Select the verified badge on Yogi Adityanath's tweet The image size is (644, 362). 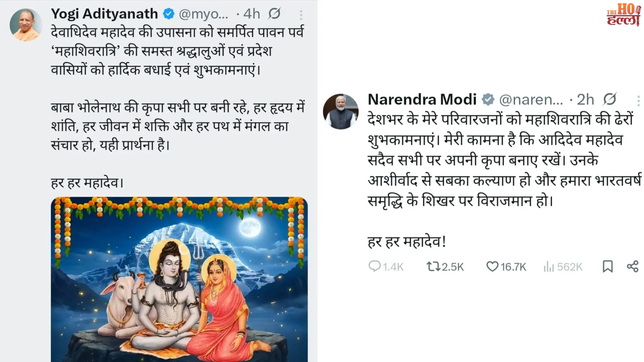point(168,14)
